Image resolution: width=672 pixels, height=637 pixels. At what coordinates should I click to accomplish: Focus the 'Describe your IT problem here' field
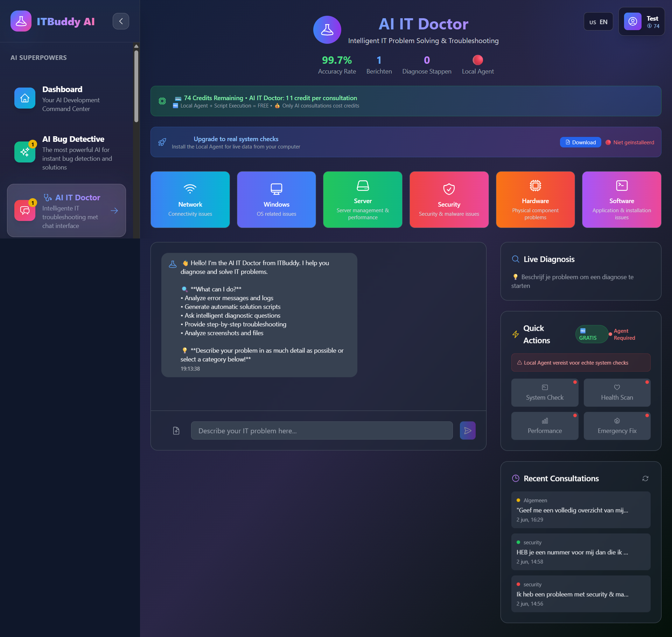tap(322, 430)
